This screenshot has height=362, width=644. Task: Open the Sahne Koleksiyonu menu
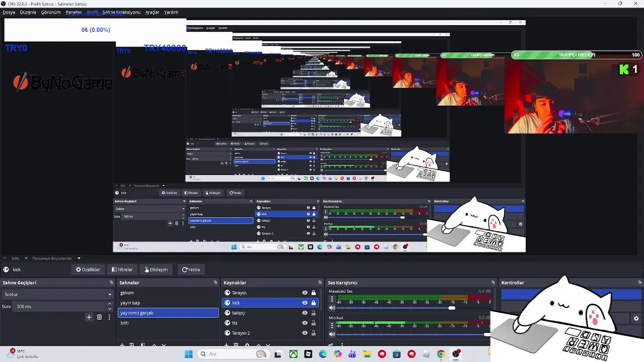click(x=121, y=12)
